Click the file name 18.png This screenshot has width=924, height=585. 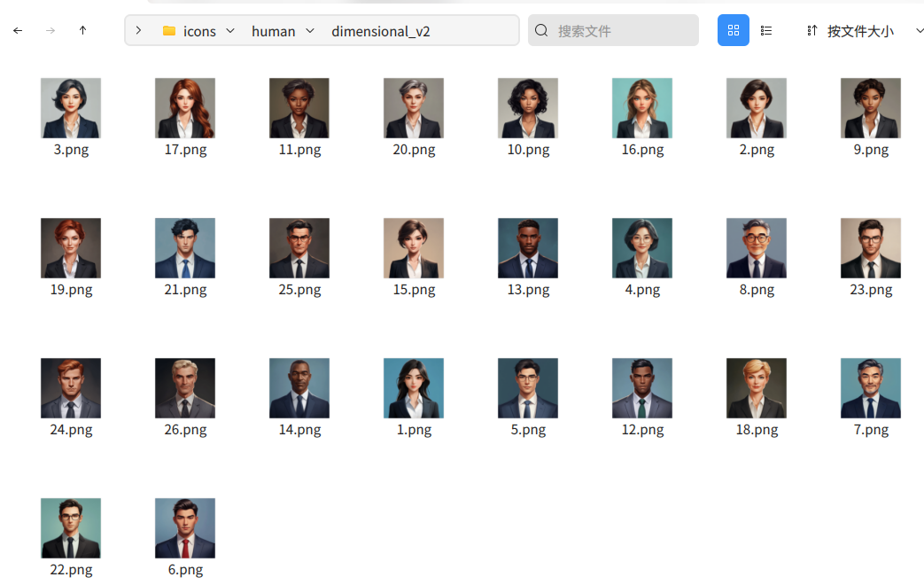tap(757, 430)
